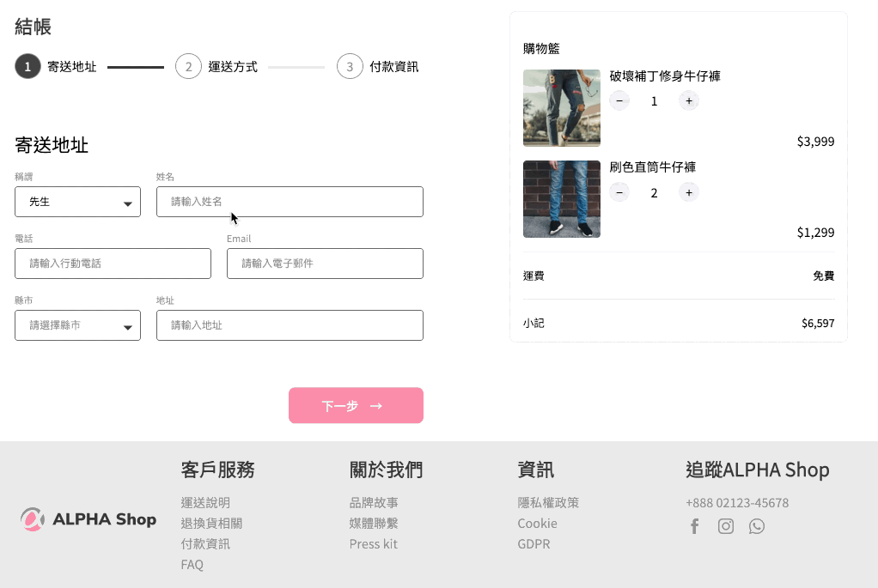878x588 pixels.
Task: Click the ALPHA Shop logo
Action: coord(88,518)
